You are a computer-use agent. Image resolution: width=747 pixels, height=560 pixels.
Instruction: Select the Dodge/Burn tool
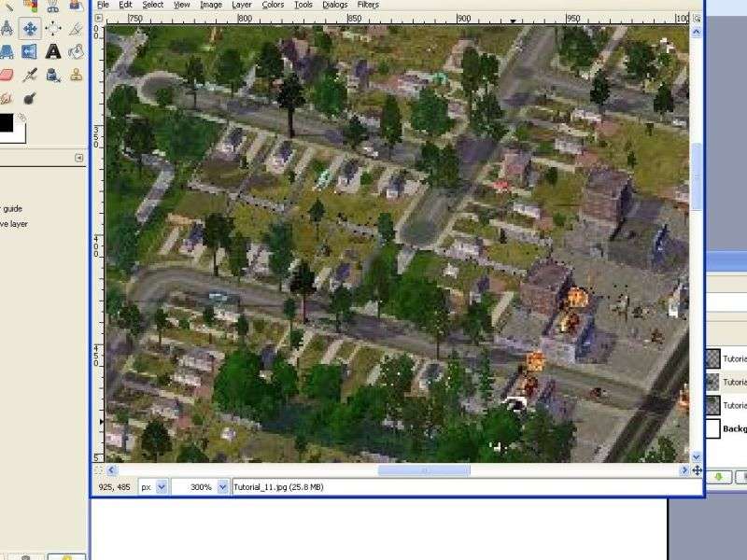click(x=30, y=97)
